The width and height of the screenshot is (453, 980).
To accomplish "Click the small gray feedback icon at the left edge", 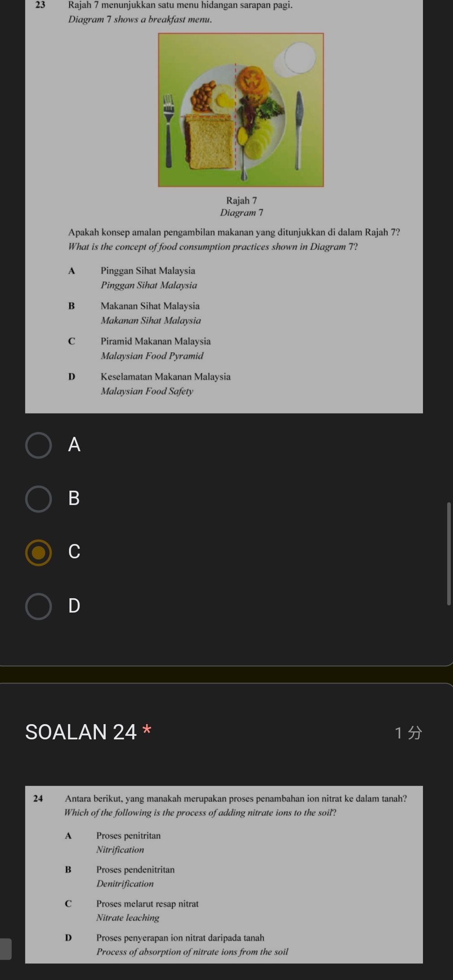I will point(5,949).
